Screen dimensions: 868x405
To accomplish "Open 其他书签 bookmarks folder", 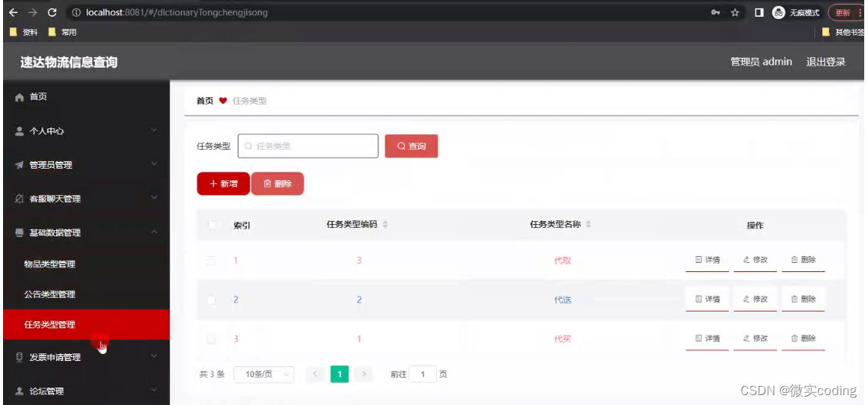I will click(x=844, y=32).
